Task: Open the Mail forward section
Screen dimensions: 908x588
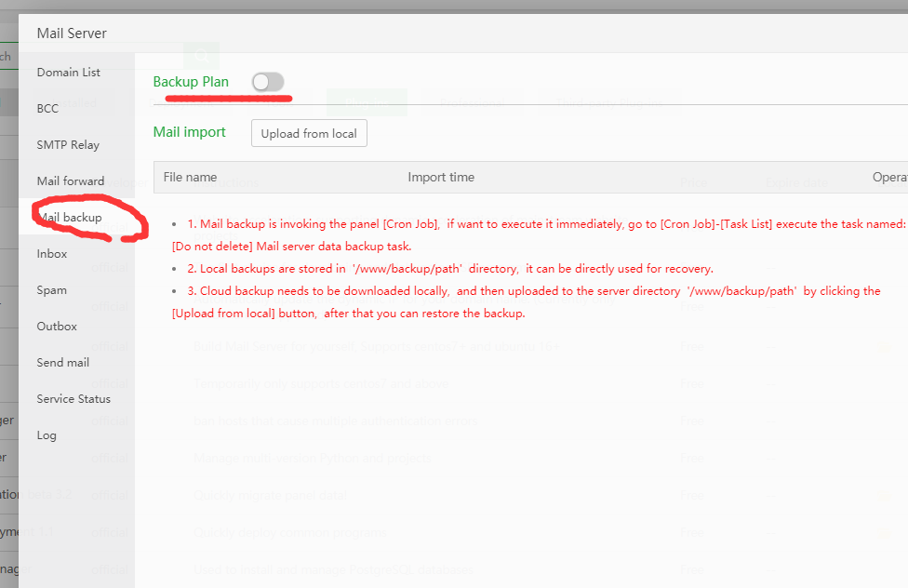Action: [71, 180]
